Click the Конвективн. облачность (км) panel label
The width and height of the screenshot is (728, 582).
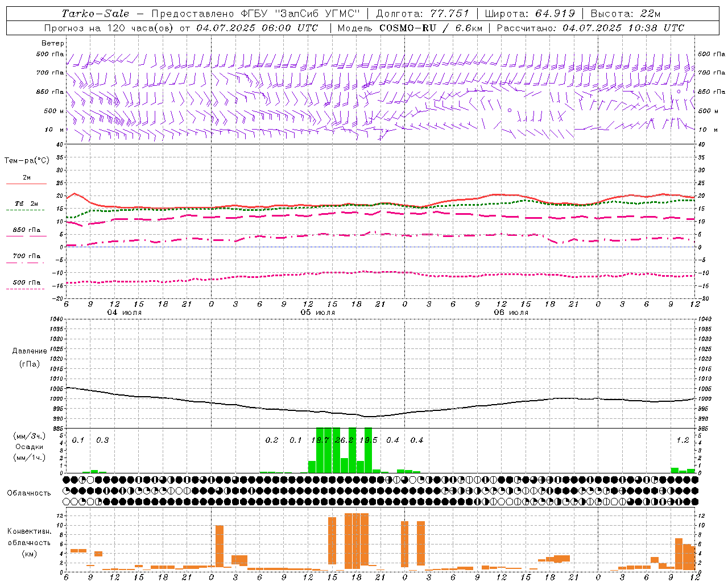[x=30, y=542]
